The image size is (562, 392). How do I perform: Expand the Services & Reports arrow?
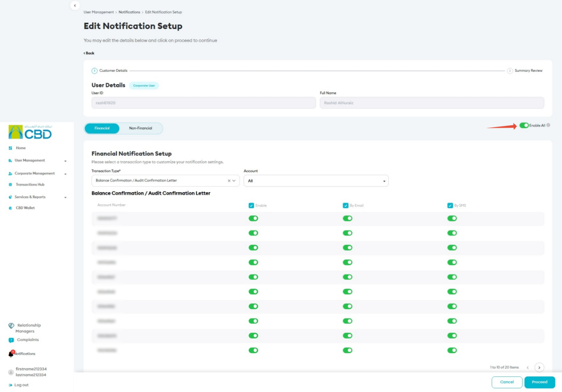[65, 198]
